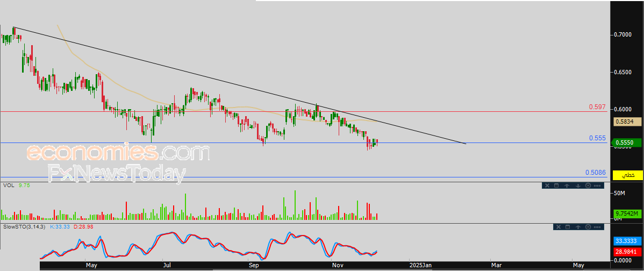The image size is (644, 271).
Task: Click the 2025Jan date axis label
Action: pyautogui.click(x=421, y=266)
